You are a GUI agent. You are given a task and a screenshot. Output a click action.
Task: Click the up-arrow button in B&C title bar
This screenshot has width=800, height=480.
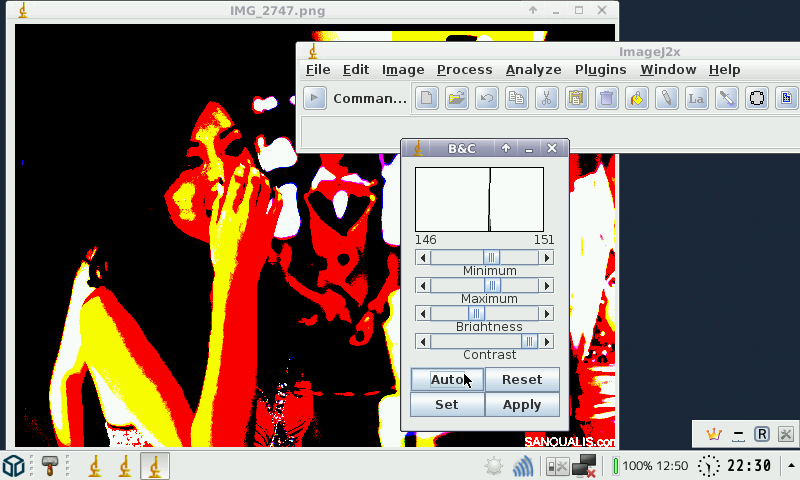tap(506, 148)
